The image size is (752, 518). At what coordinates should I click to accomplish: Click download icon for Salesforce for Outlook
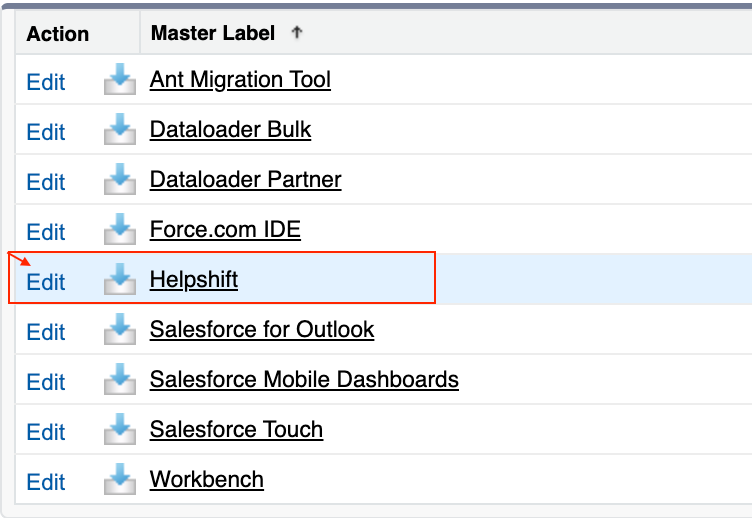119,330
